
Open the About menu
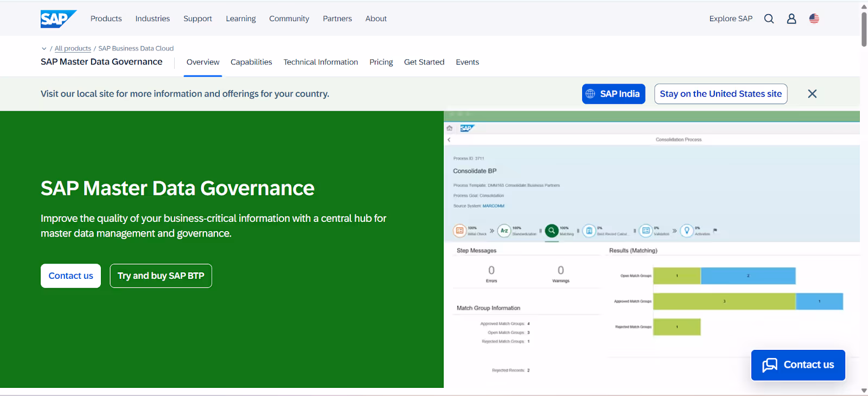(376, 18)
